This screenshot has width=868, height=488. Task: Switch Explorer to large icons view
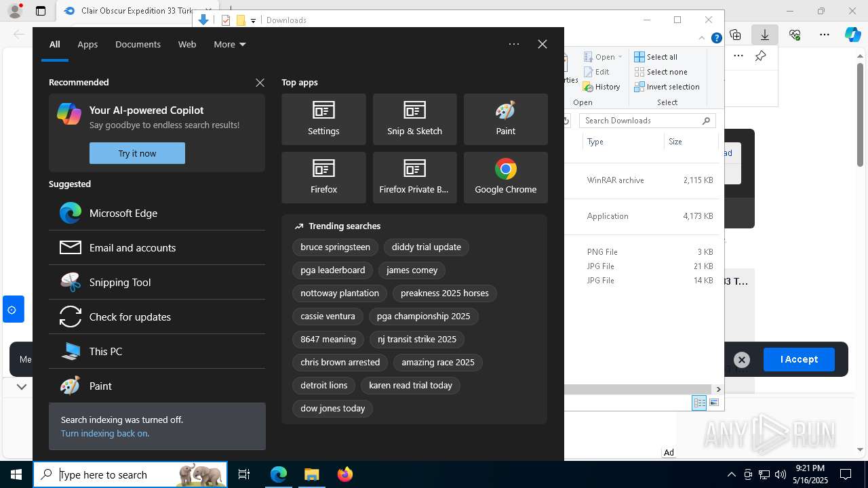pyautogui.click(x=713, y=403)
